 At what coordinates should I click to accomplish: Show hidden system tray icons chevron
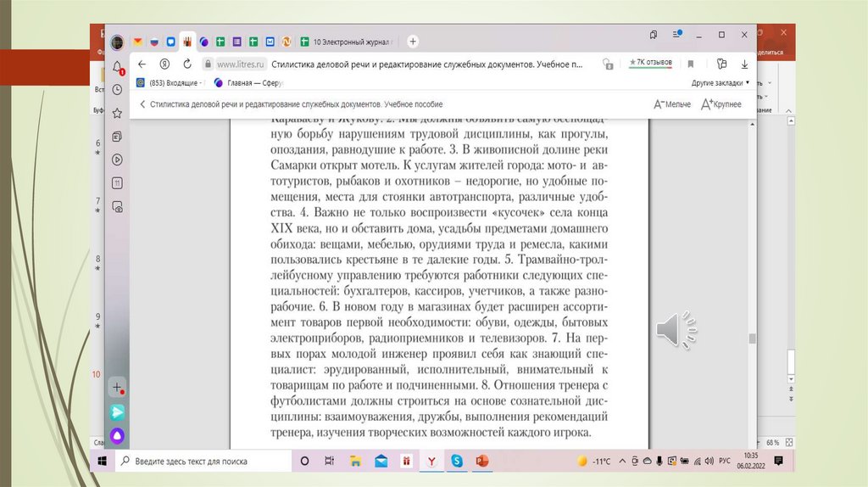(x=622, y=461)
